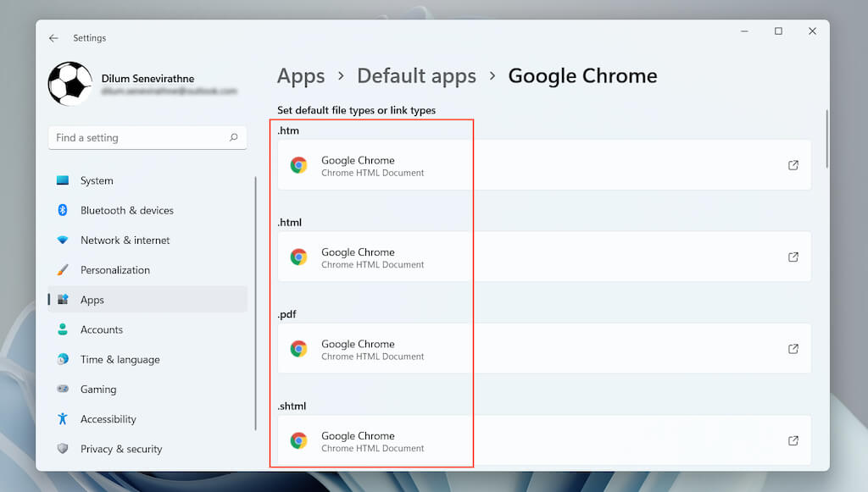868x492 pixels.
Task: Click Chrome icon in .pdf row
Action: 298,349
